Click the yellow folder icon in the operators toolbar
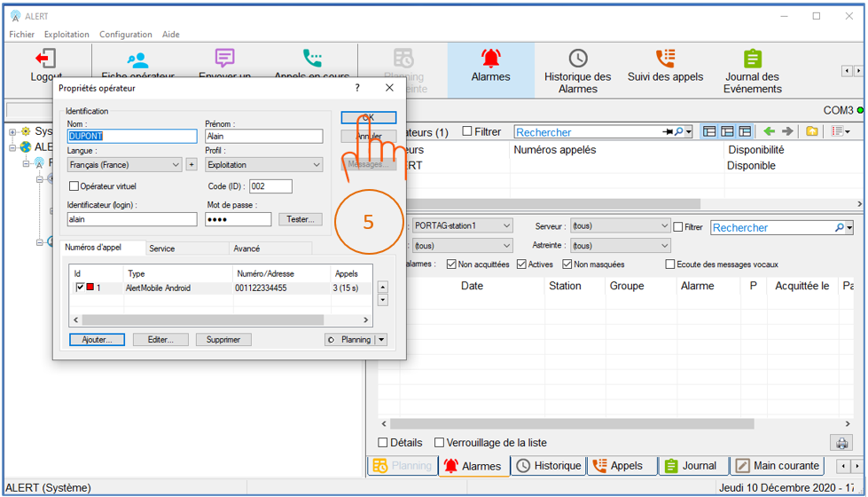 point(812,131)
